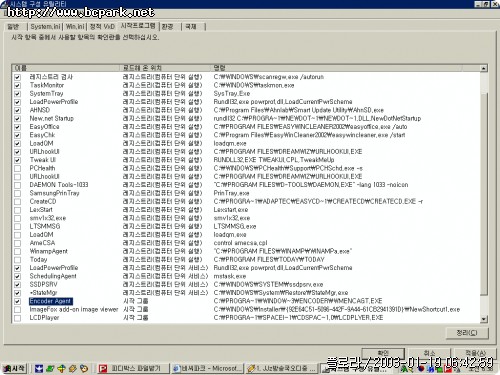Viewport: 500px width, 375px height.
Task: Toggle the EasyChk checkbox
Action: [x=17, y=135]
